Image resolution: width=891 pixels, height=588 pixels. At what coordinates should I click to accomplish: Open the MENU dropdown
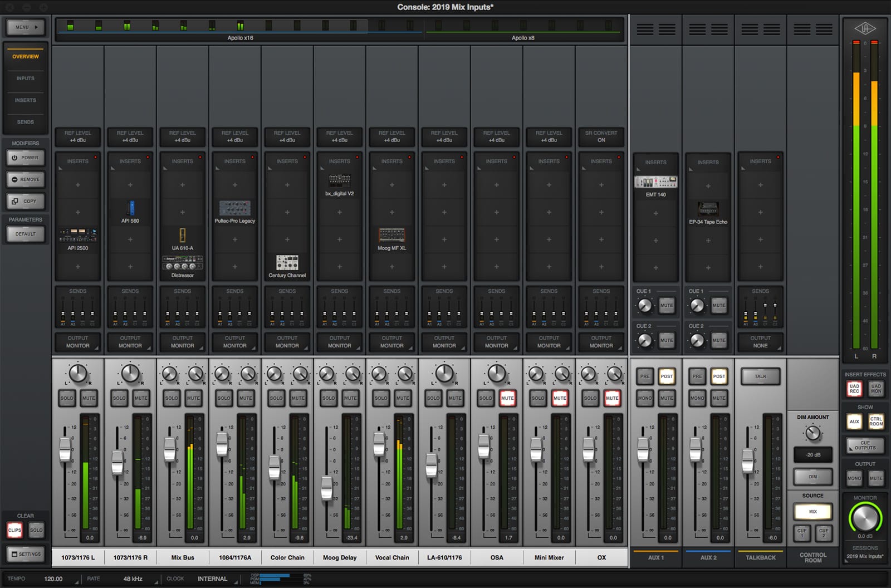click(26, 27)
